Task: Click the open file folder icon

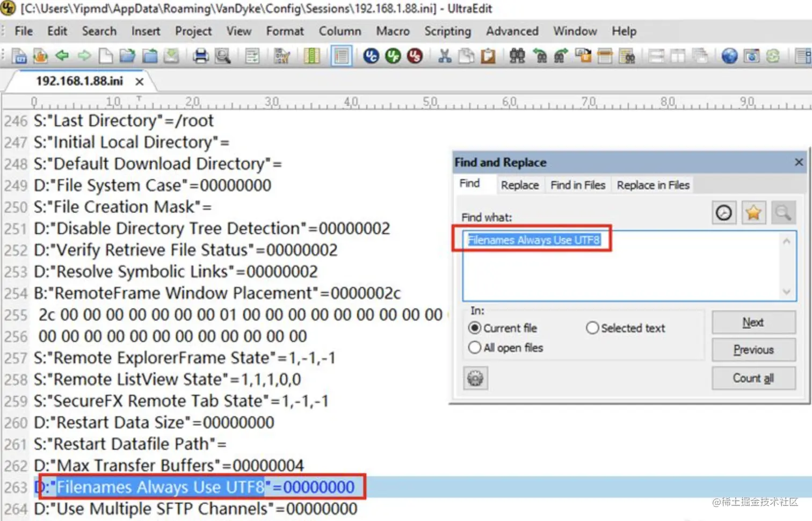Action: click(x=127, y=55)
